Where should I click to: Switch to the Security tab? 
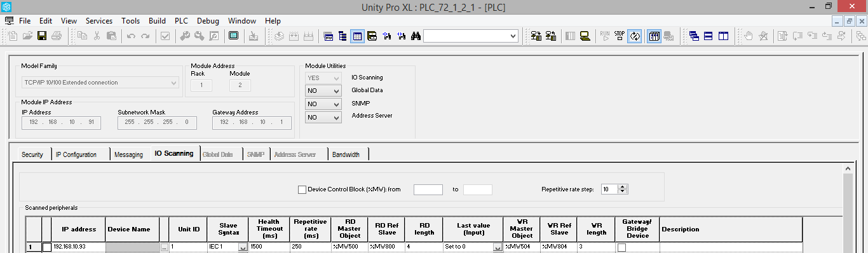click(32, 154)
